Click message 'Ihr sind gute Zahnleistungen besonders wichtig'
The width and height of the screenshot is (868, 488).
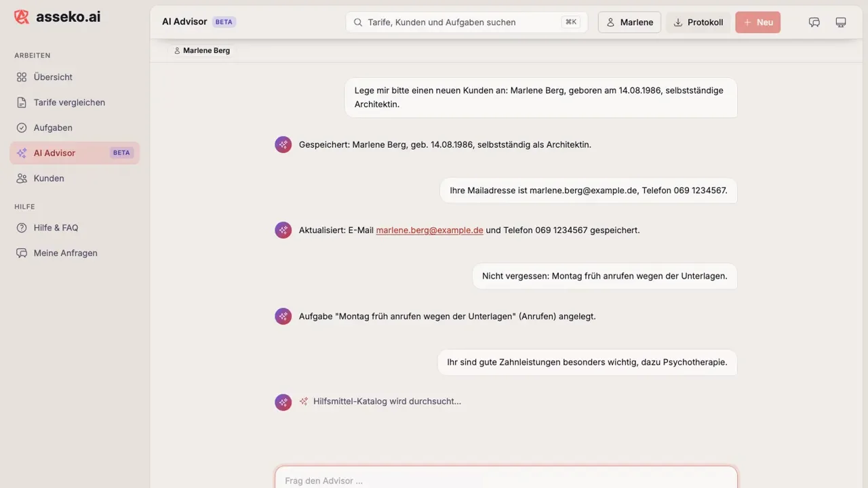click(x=587, y=363)
